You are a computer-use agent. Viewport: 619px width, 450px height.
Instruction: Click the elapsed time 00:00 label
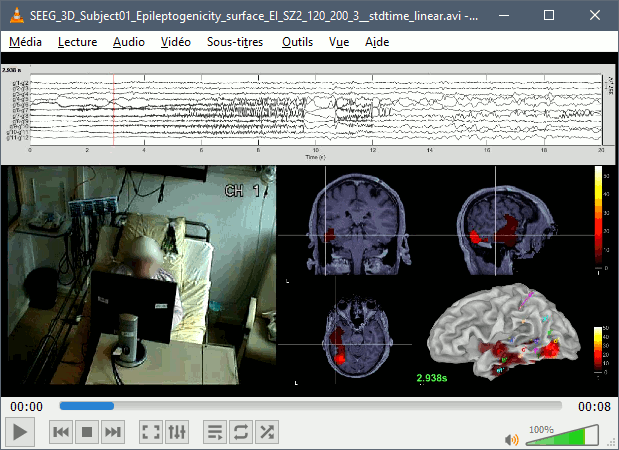click(x=27, y=406)
